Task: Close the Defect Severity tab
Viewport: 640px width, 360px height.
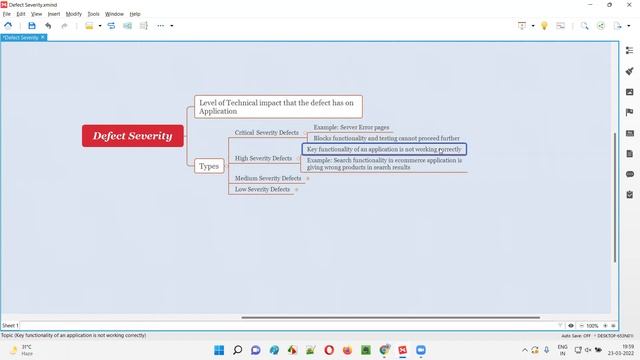Action: tap(43, 38)
